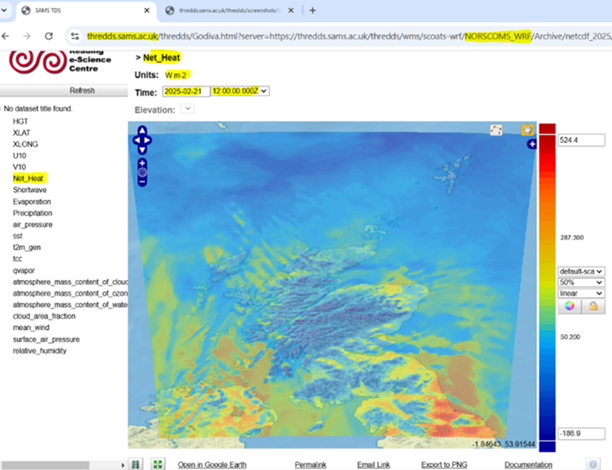Zoom in on the map

coord(142,162)
